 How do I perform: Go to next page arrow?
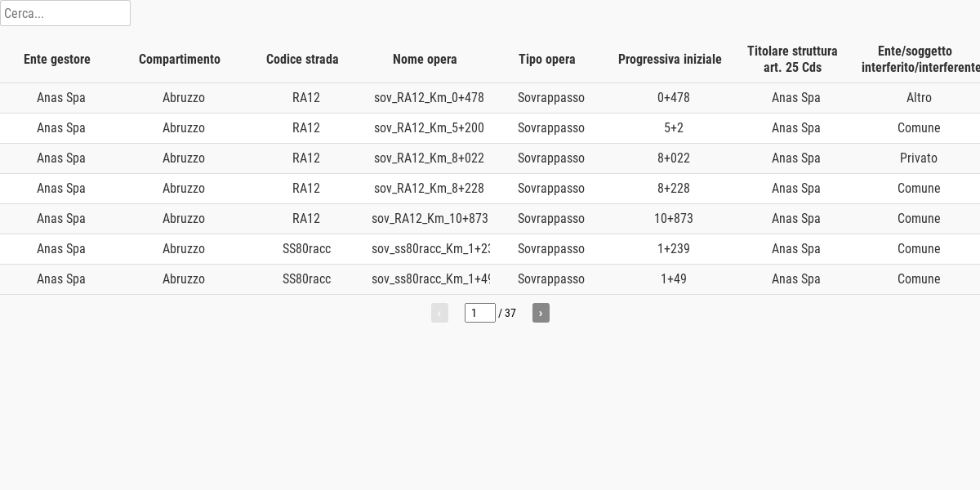coord(541,313)
